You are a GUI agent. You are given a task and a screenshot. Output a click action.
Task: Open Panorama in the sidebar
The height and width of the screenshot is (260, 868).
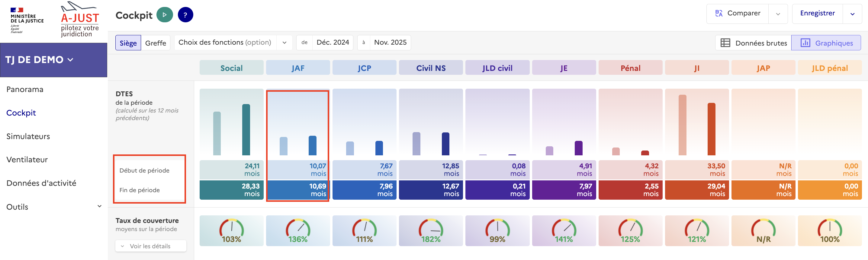[25, 89]
